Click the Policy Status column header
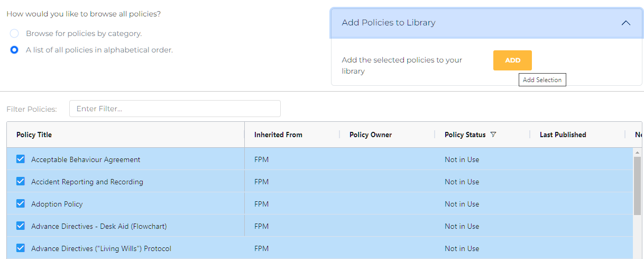This screenshot has height=259, width=644. 465,135
